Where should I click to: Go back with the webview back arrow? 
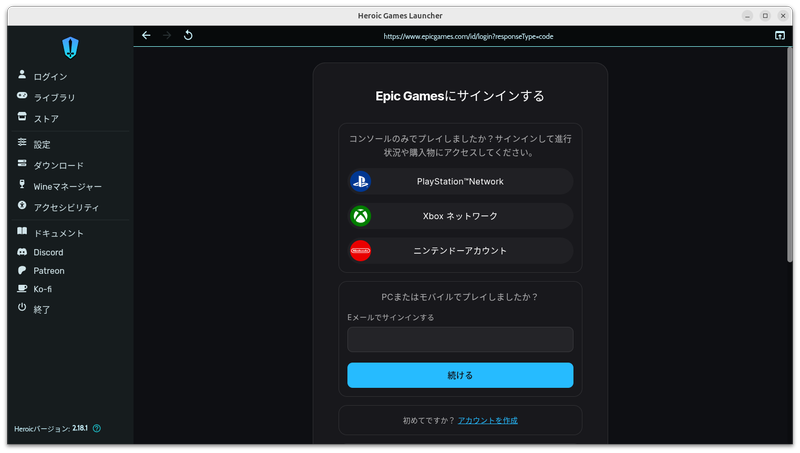(146, 35)
